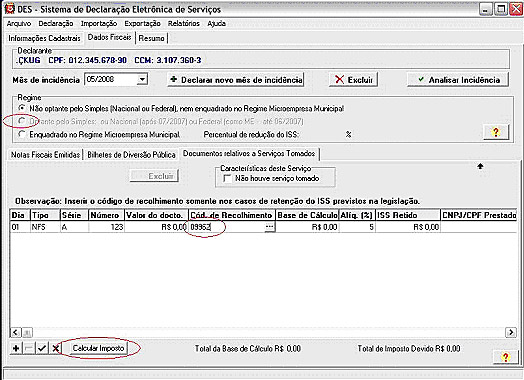Image resolution: width=524 pixels, height=380 pixels.
Task: Click the 'CCM: 3.107.360-3' declarante text
Action: pyautogui.click(x=167, y=60)
